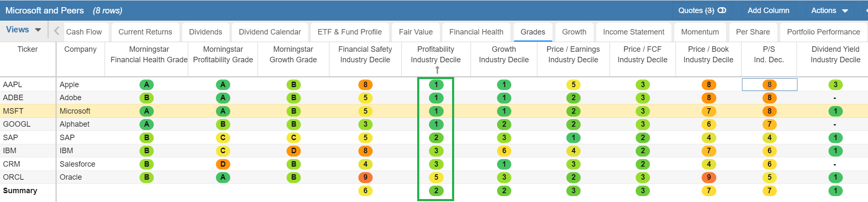Open the Financial Health tab
The width and height of the screenshot is (868, 202).
476,32
